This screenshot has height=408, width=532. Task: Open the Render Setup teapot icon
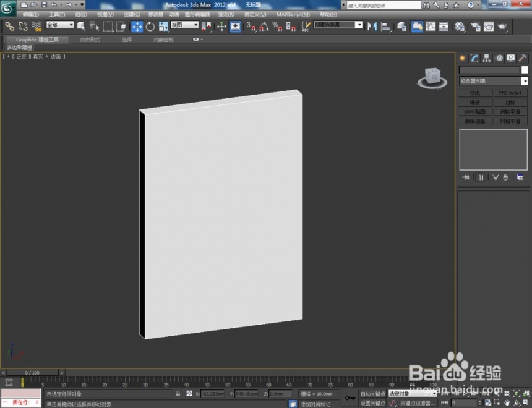[x=475, y=26]
